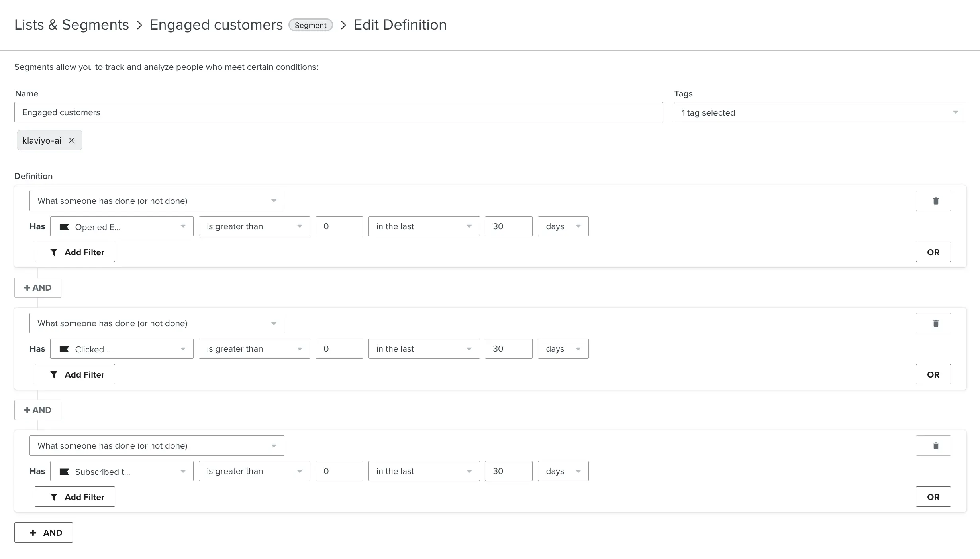Click Add Filter under Subscribed condition
Image resolution: width=980 pixels, height=559 pixels.
(75, 497)
